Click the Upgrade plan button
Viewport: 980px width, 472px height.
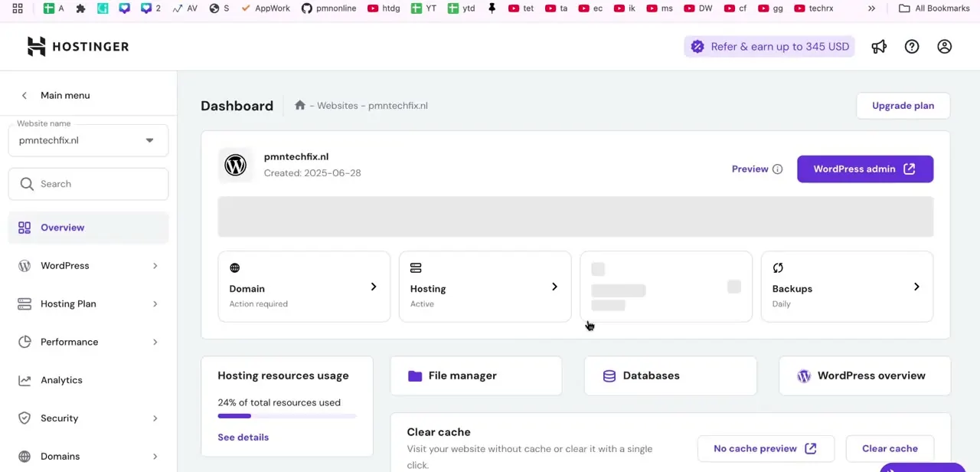[x=903, y=106]
